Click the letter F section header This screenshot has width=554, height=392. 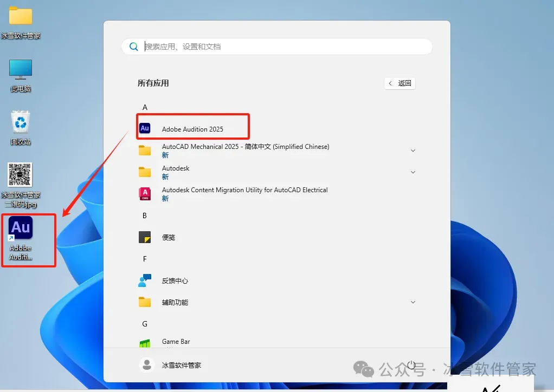pyautogui.click(x=145, y=259)
